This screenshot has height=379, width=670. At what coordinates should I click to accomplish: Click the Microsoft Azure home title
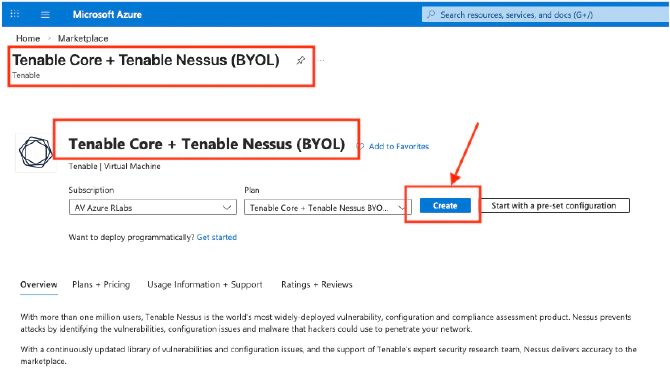pyautogui.click(x=107, y=15)
